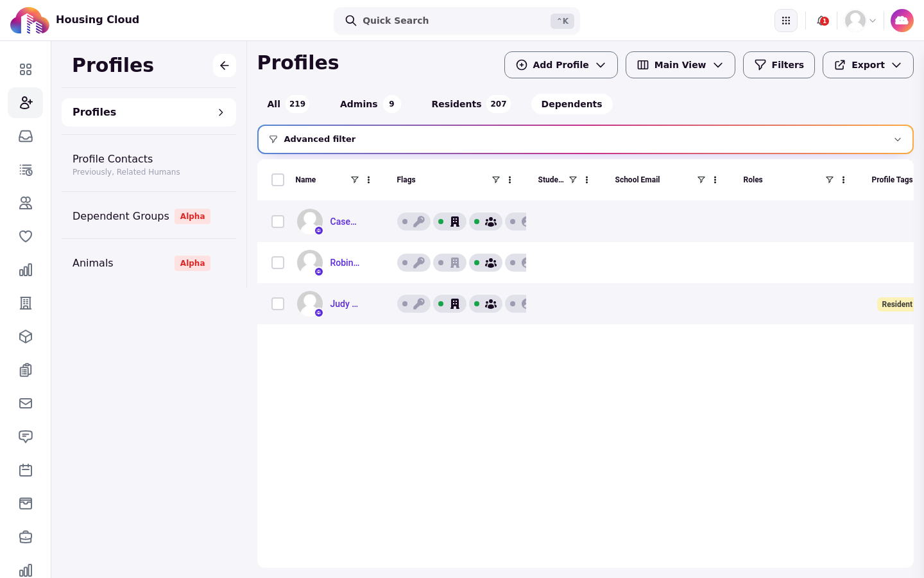Click filter icon in Name column
Image resolution: width=924 pixels, height=578 pixels.
tap(354, 180)
